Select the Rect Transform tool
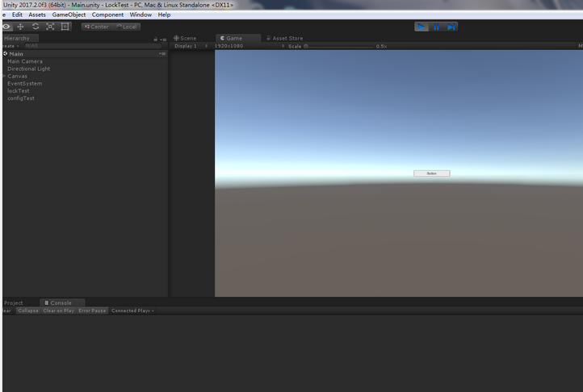This screenshot has height=392, width=583. click(65, 27)
